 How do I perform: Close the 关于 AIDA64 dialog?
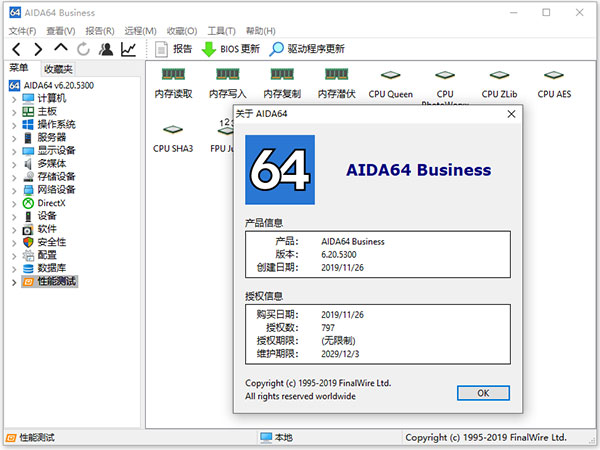coord(511,114)
